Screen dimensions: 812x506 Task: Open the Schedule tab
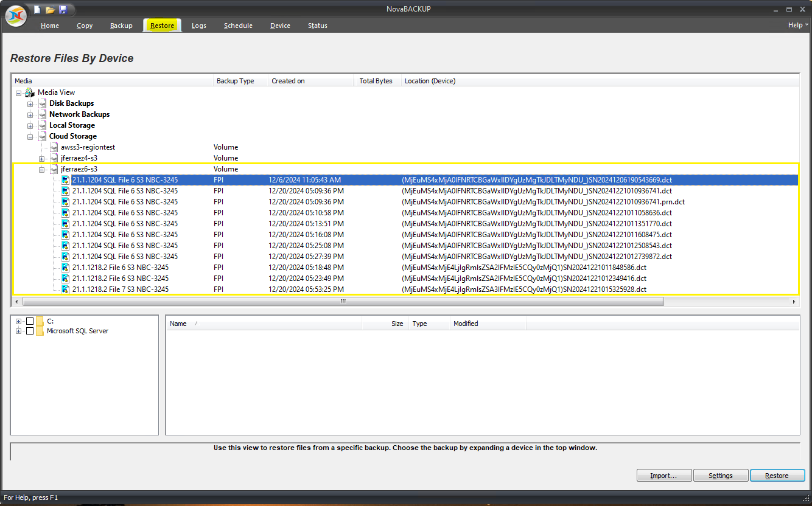(238, 26)
